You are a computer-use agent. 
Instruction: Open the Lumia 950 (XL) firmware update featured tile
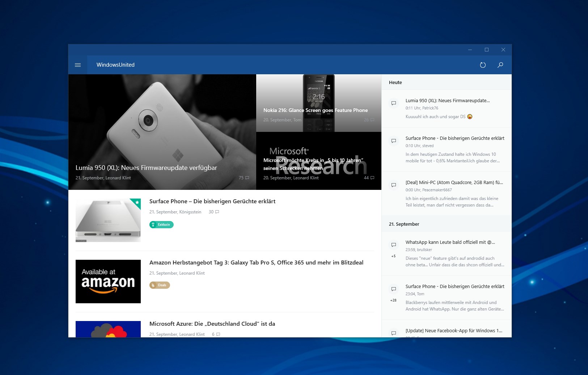coord(162,132)
